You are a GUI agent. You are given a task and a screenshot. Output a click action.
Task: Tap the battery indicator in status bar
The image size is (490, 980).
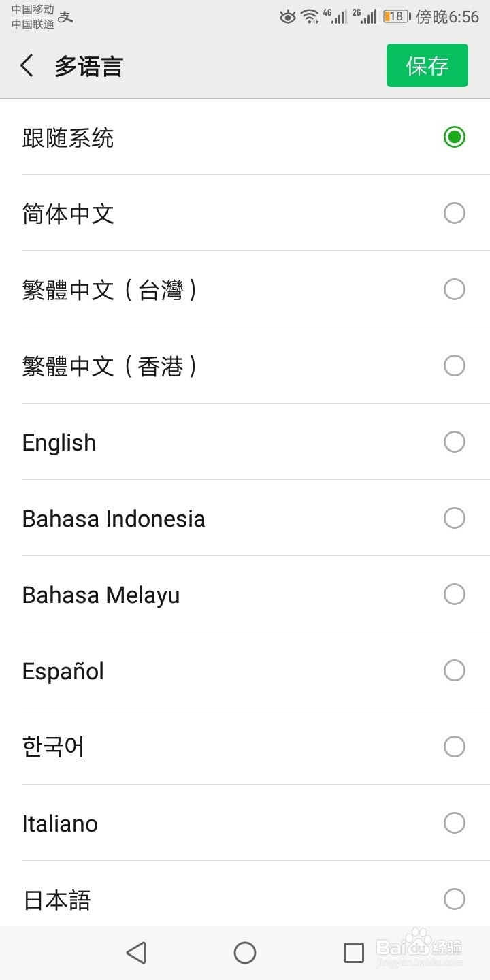396,16
